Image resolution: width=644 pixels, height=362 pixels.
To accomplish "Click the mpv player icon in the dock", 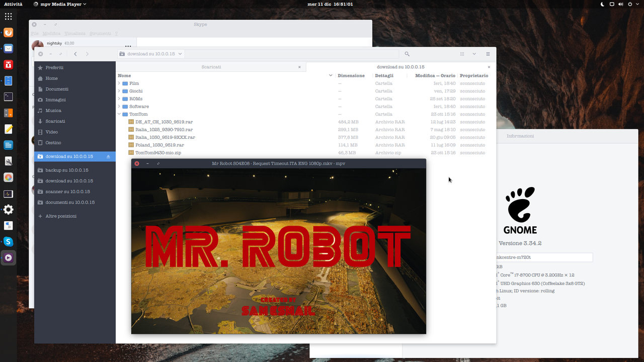I will pyautogui.click(x=8, y=258).
